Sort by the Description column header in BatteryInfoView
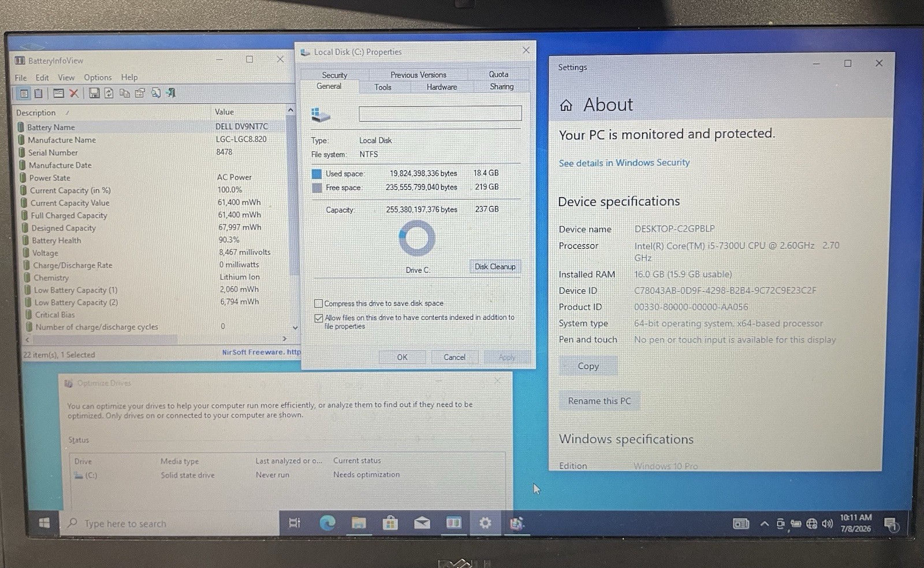 pyautogui.click(x=36, y=113)
